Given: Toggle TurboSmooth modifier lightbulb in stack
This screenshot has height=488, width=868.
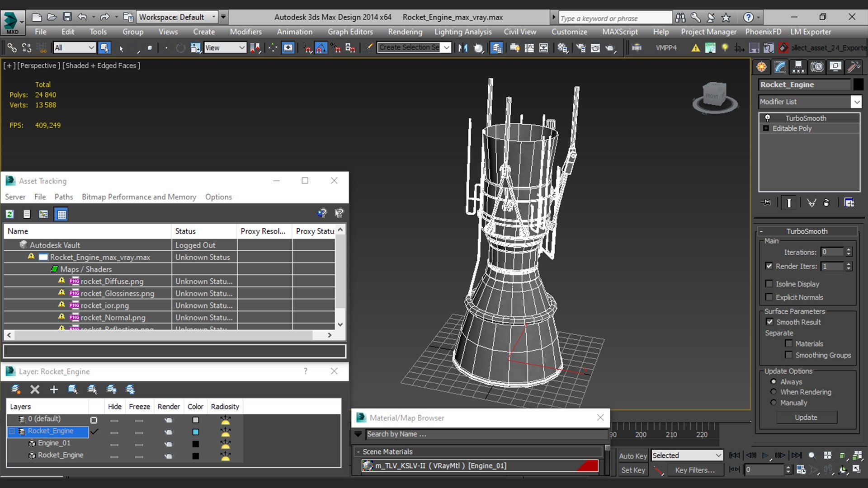Looking at the screenshot, I should [768, 118].
